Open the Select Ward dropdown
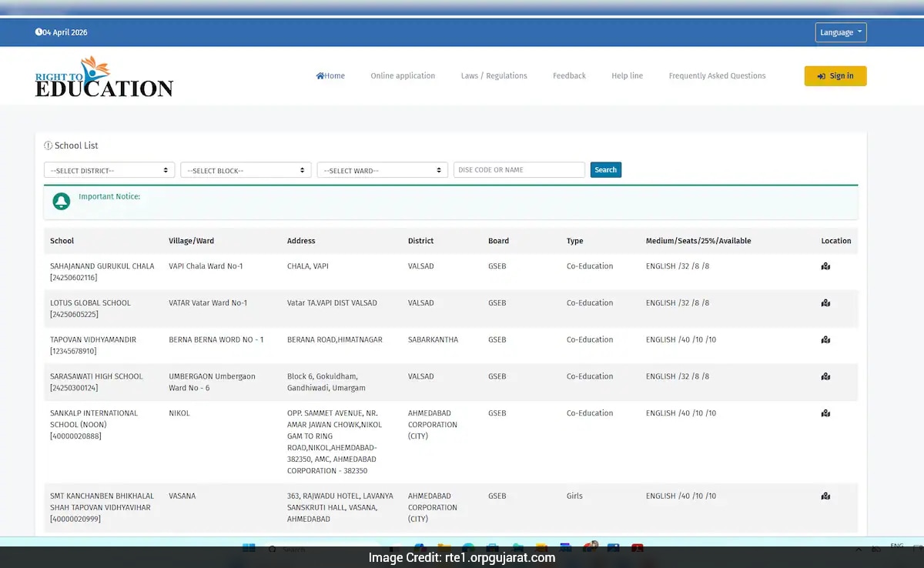This screenshot has width=924, height=568. [x=382, y=170]
